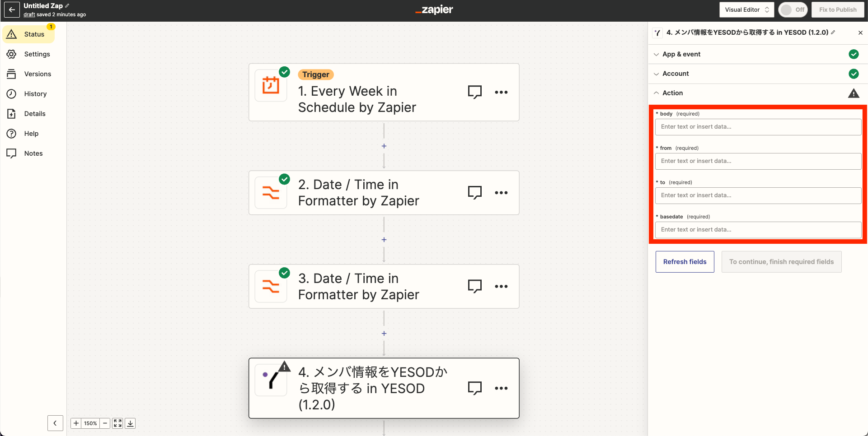This screenshot has width=868, height=436.
Task: Click the YESOD app icon on step 4
Action: [x=271, y=380]
